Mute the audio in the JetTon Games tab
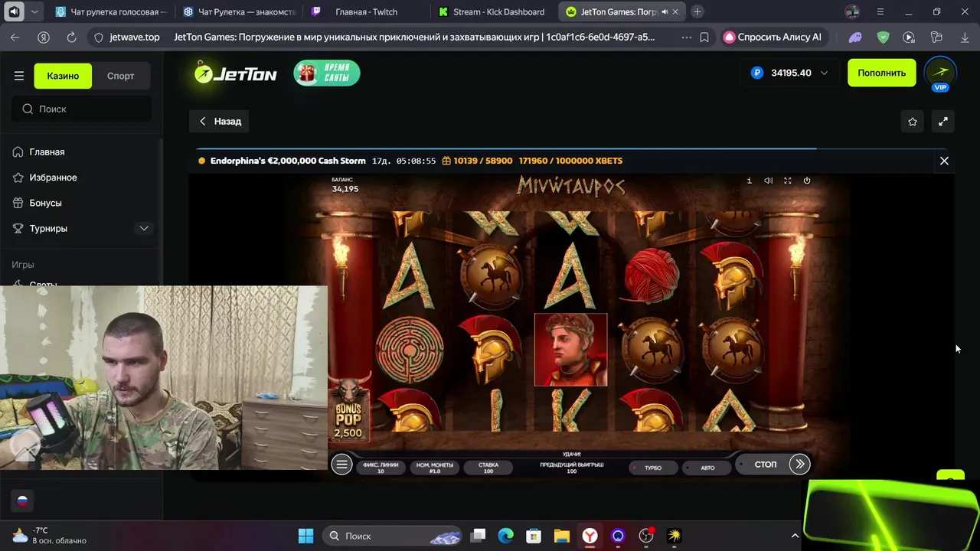Viewport: 980px width, 551px height. click(665, 12)
